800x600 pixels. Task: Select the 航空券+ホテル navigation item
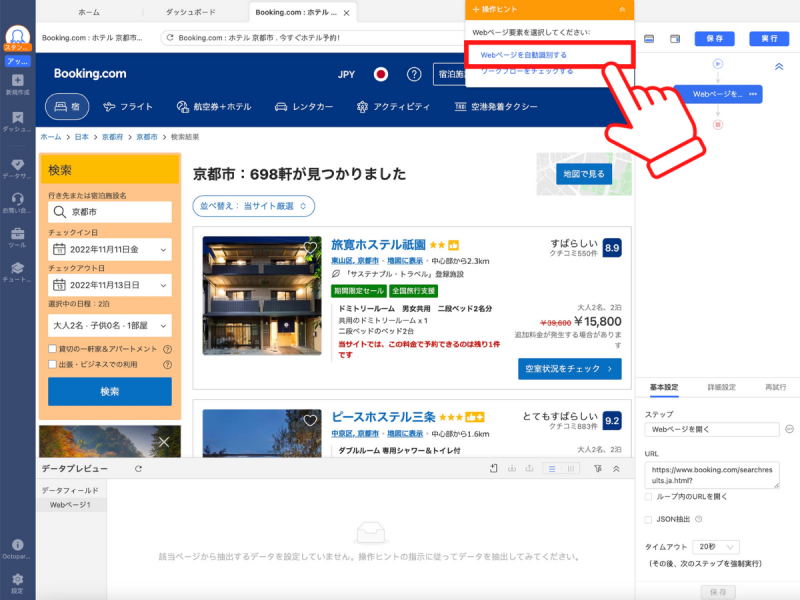pyautogui.click(x=214, y=107)
